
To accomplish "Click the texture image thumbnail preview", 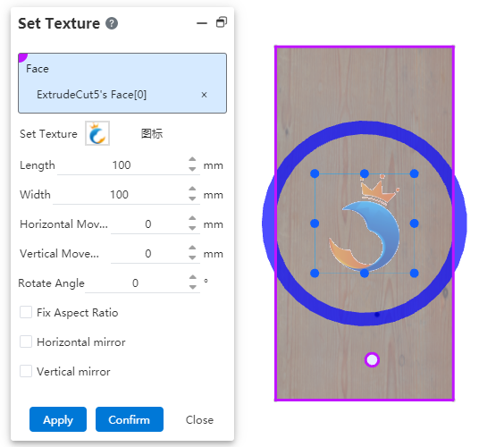I will 97,133.
